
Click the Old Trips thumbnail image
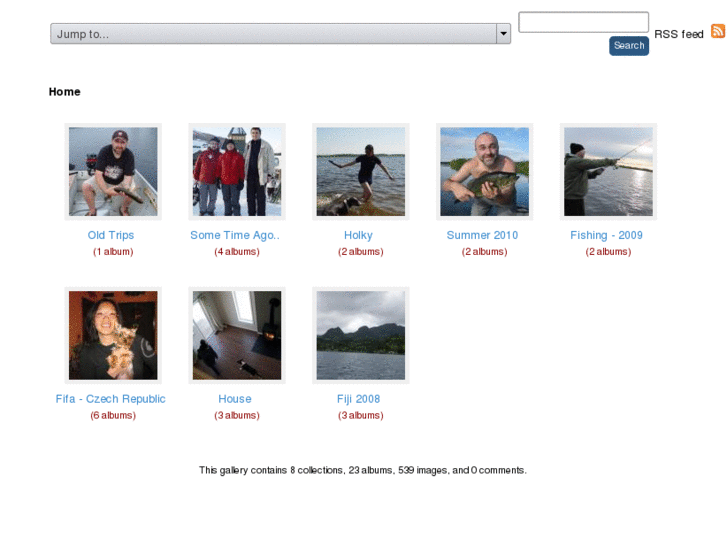tap(113, 172)
